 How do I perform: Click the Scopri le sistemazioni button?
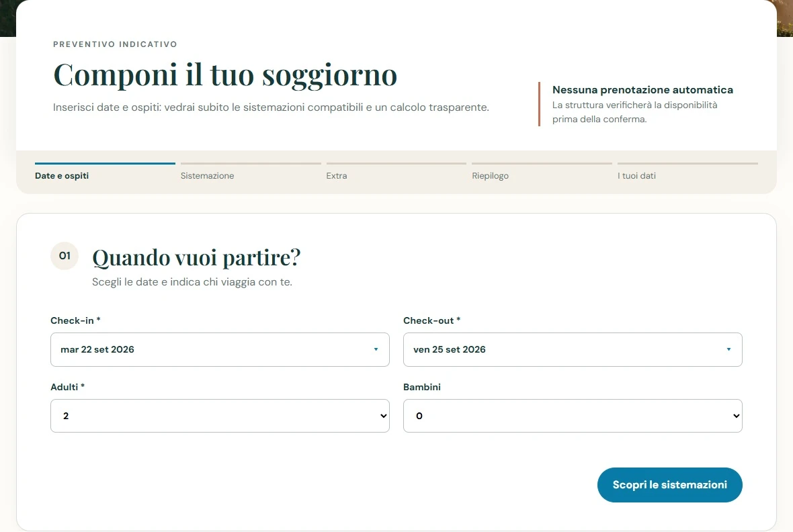tap(669, 485)
